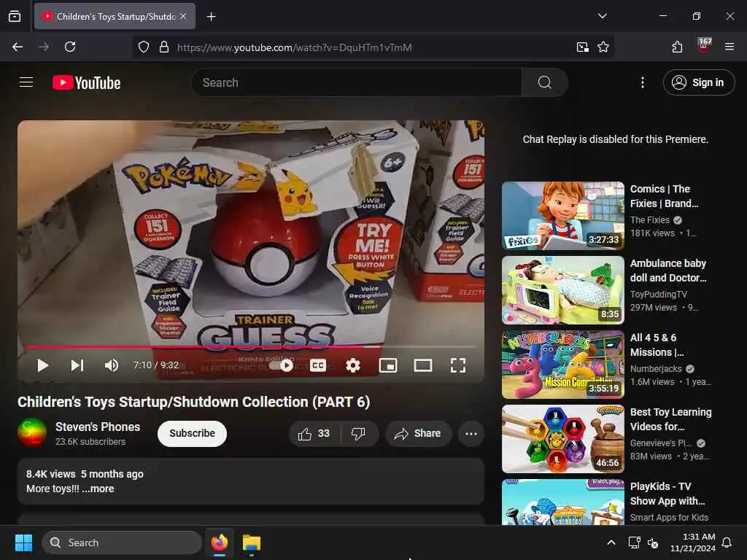The width and height of the screenshot is (747, 560).
Task: Open ToyPuddingTV channel name
Action: (x=659, y=295)
